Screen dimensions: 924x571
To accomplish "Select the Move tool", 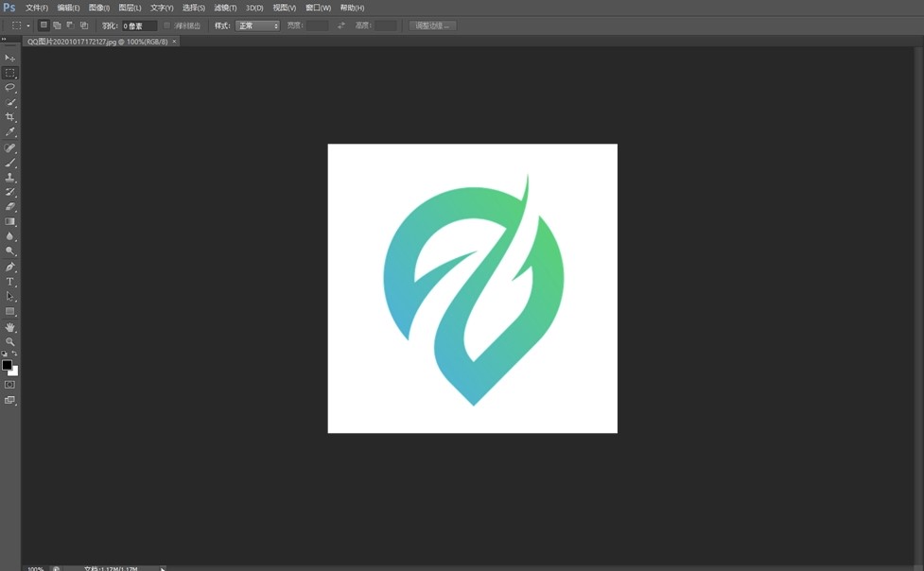I will coord(9,57).
